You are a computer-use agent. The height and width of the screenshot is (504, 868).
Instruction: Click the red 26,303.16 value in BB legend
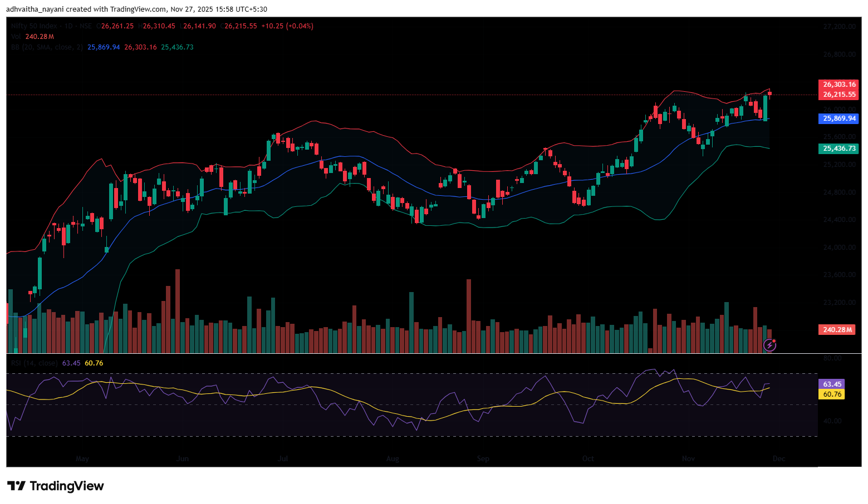140,47
